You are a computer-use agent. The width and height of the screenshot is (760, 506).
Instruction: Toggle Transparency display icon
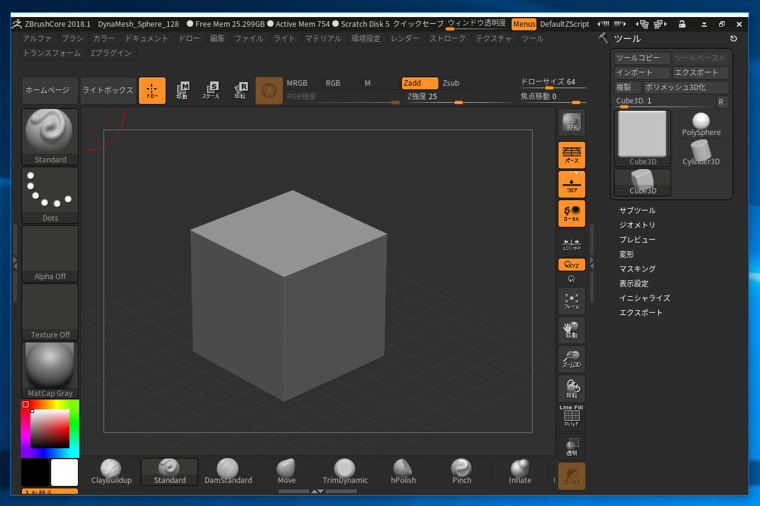572,446
